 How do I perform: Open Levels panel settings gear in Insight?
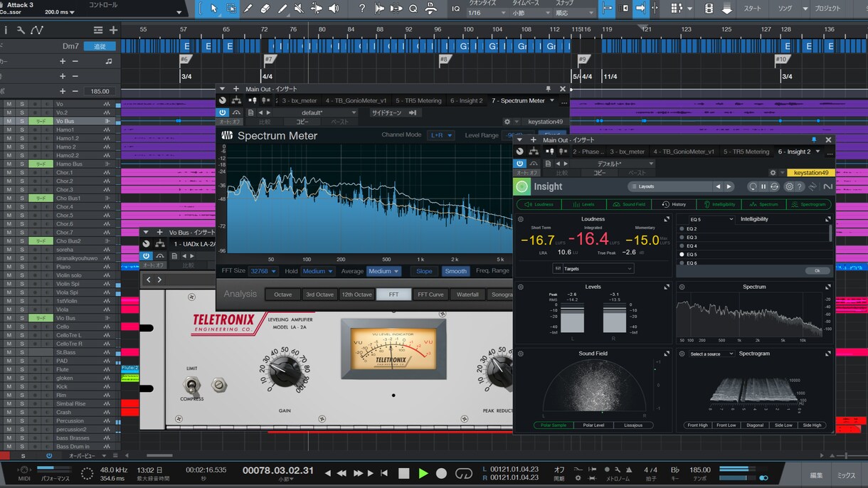[521, 287]
